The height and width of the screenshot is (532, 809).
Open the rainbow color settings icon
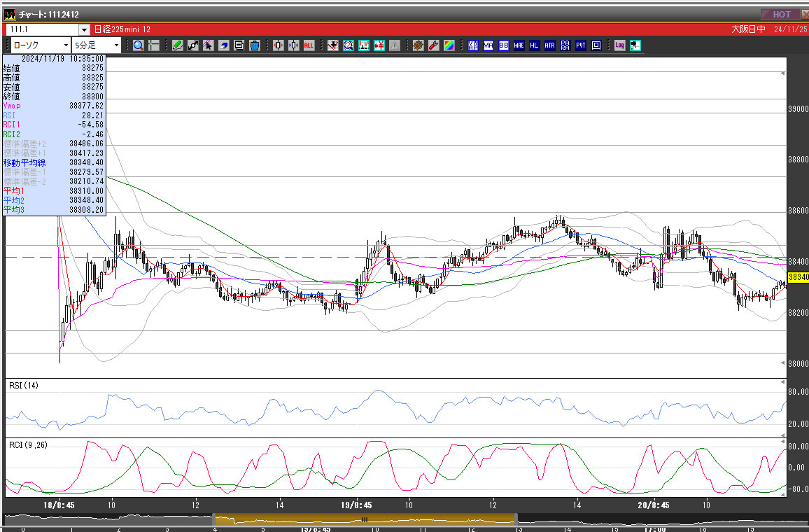(449, 45)
